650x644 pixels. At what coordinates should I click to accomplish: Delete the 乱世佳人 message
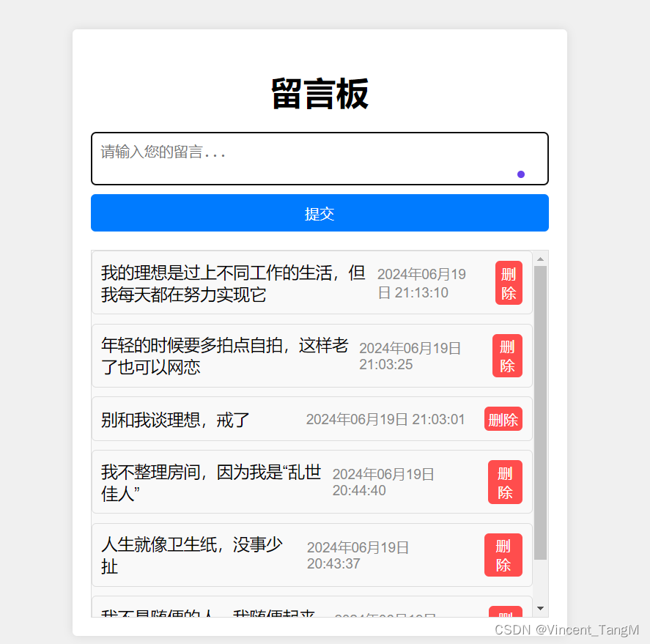[x=505, y=482]
